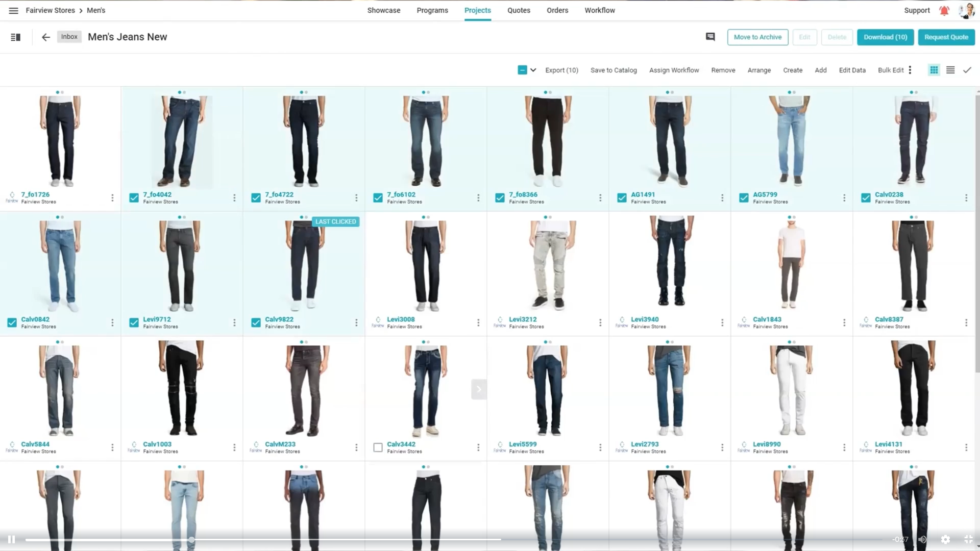Viewport: 980px width, 551px height.
Task: Uncheck the Calv9822 item checkbox
Action: [x=256, y=322]
